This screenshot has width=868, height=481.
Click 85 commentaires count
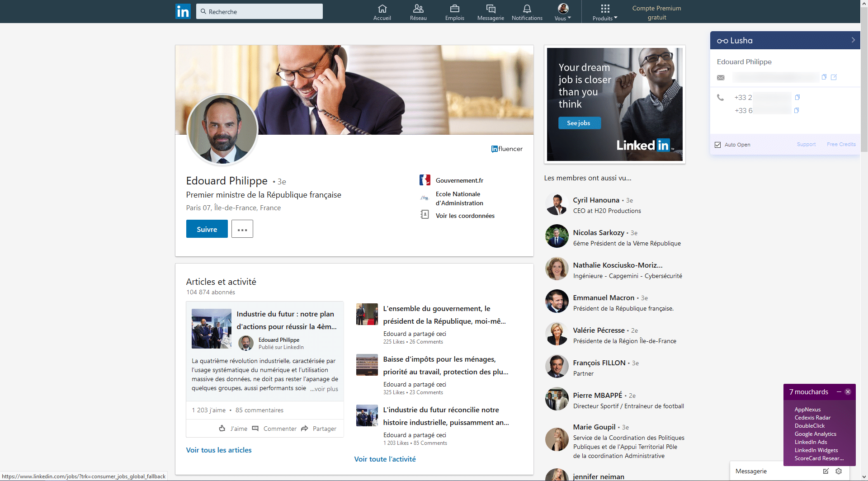[259, 410]
